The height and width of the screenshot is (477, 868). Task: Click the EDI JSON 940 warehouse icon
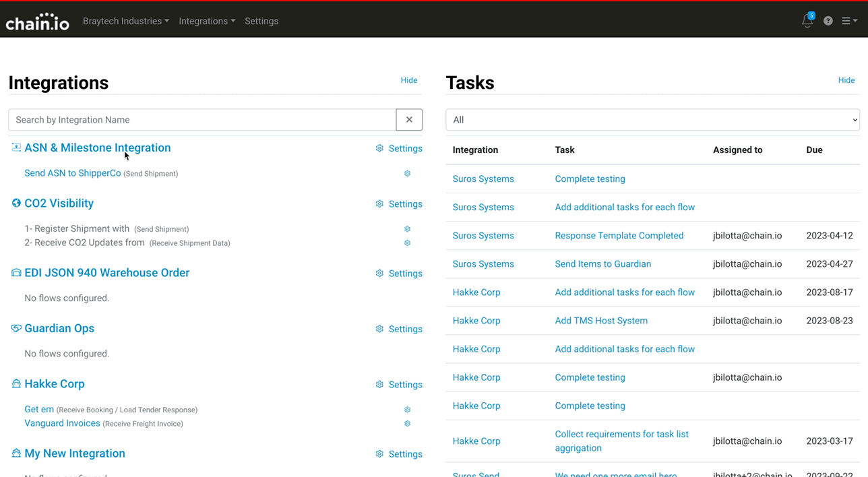[x=16, y=272]
